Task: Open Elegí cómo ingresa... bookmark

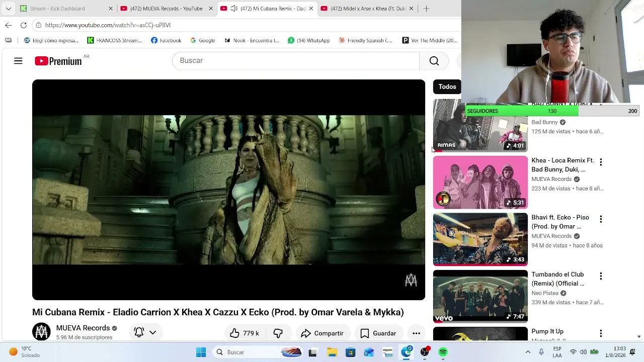Action: coord(51,40)
